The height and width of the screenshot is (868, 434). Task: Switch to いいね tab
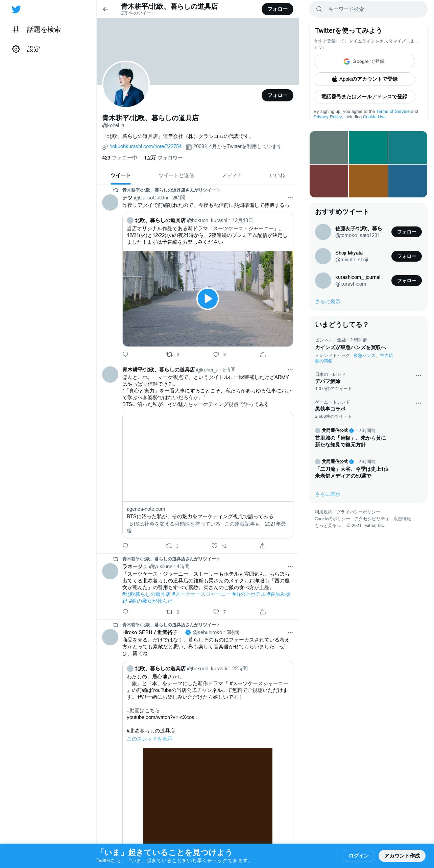277,175
